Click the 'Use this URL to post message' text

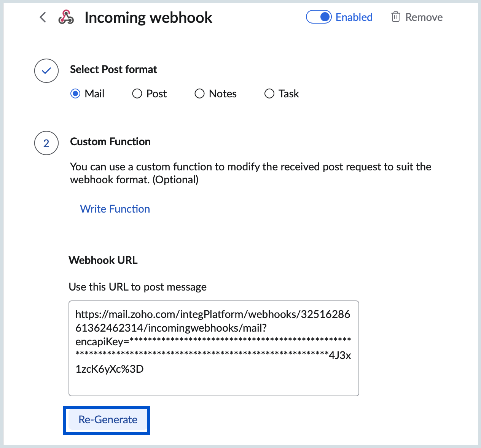coord(138,287)
